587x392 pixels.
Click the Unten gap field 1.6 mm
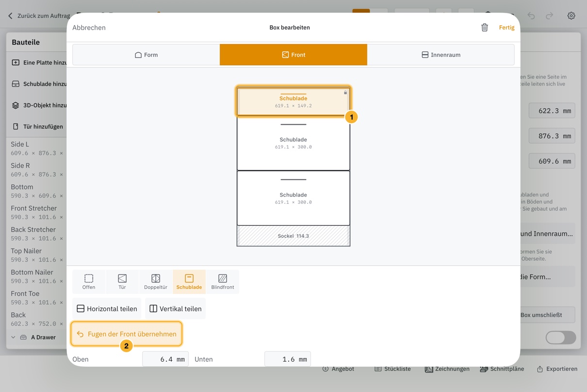pyautogui.click(x=288, y=359)
